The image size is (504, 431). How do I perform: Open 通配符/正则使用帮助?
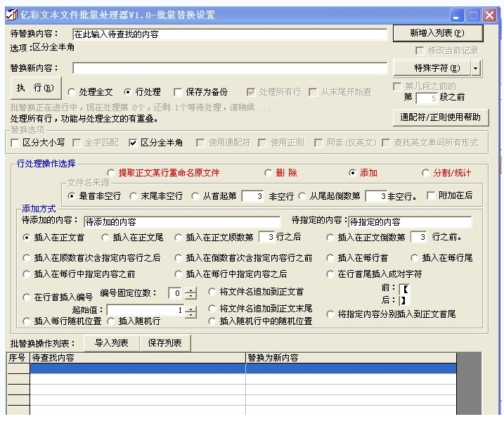[440, 117]
